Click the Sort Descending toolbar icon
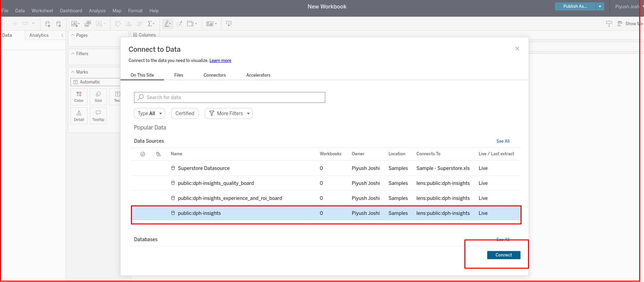 [139, 24]
